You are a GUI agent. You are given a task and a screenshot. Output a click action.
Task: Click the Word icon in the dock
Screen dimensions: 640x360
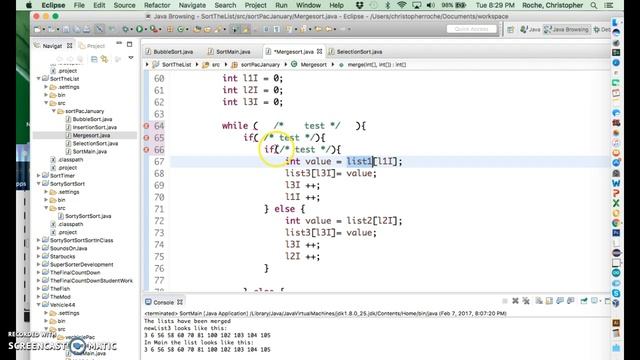(616, 183)
